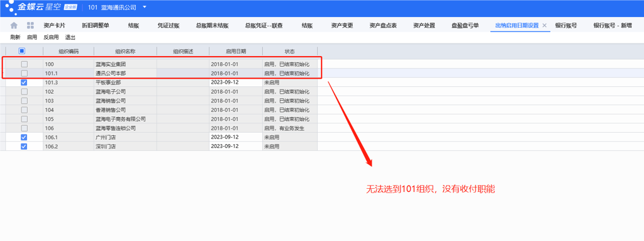Click the 组织名称 column header
Screen dimensions: 644x241
[x=125, y=52]
